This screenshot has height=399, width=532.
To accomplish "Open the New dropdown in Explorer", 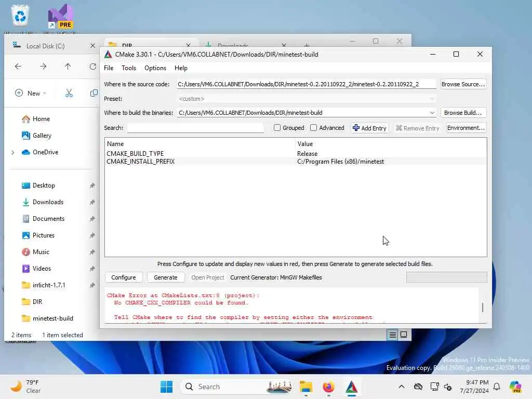I will [x=31, y=94].
